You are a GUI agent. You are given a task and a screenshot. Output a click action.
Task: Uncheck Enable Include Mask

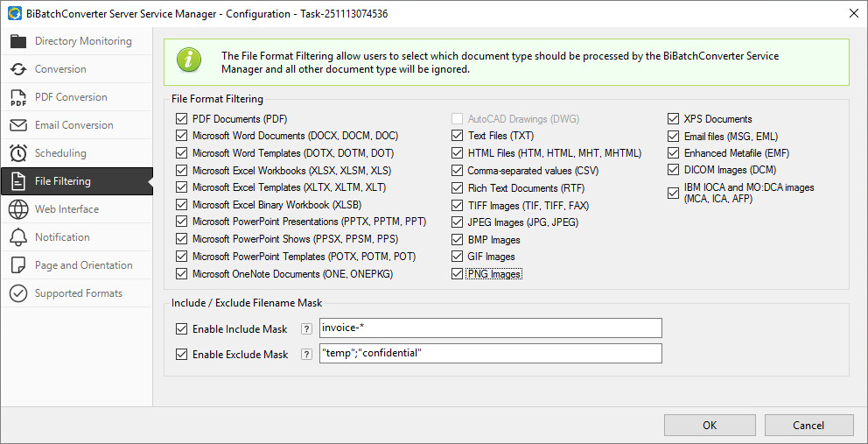182,329
